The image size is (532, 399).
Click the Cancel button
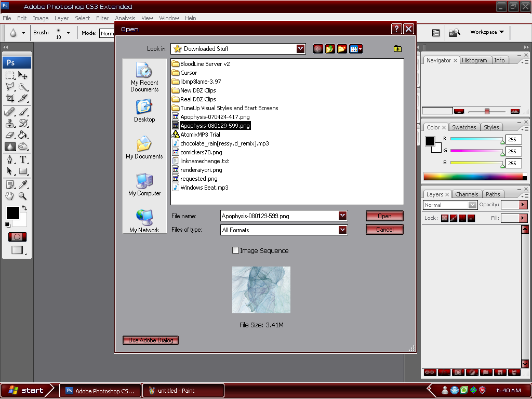tap(384, 230)
